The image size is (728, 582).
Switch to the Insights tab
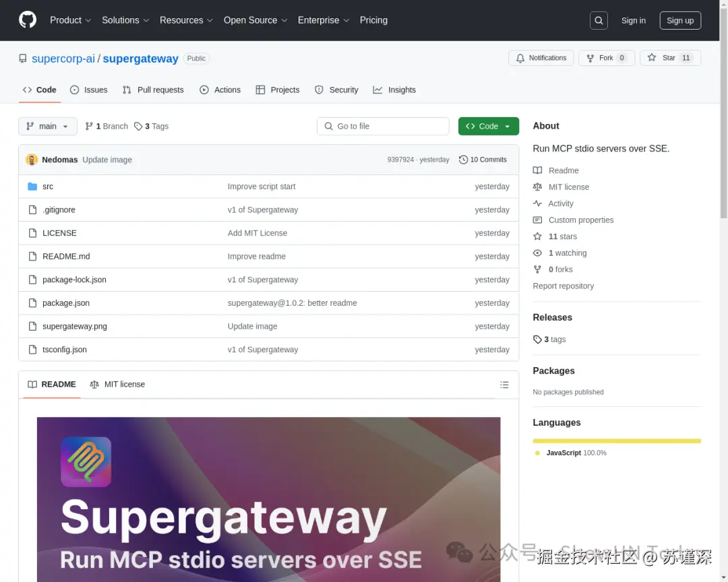[394, 90]
